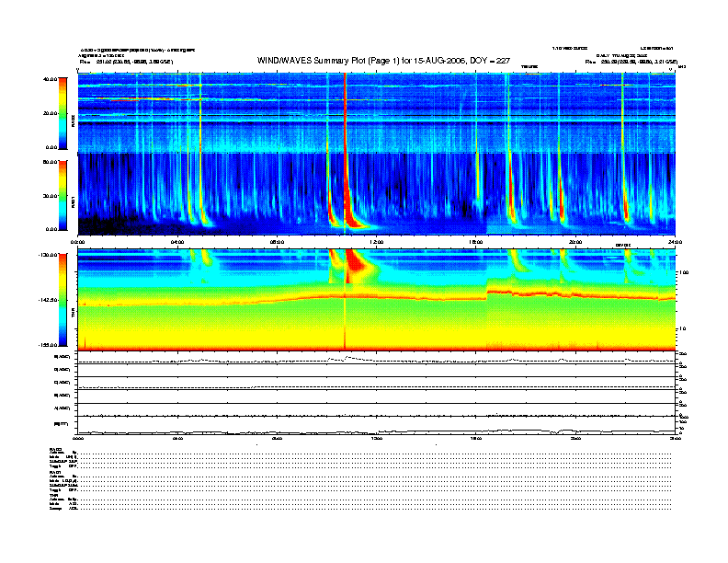
Task: Click the bottom line-plot panel with solid trace
Action: (x=377, y=425)
